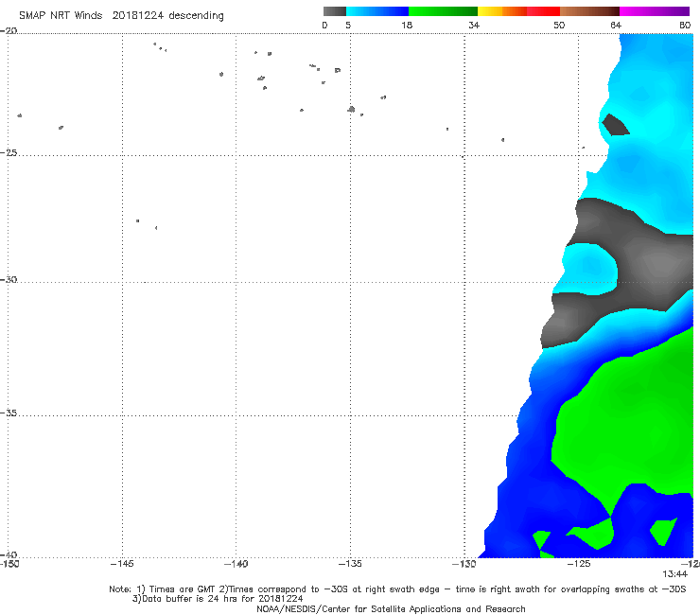
Task: Pick the yellow-orange segment of the color bar
Action: [x=502, y=11]
